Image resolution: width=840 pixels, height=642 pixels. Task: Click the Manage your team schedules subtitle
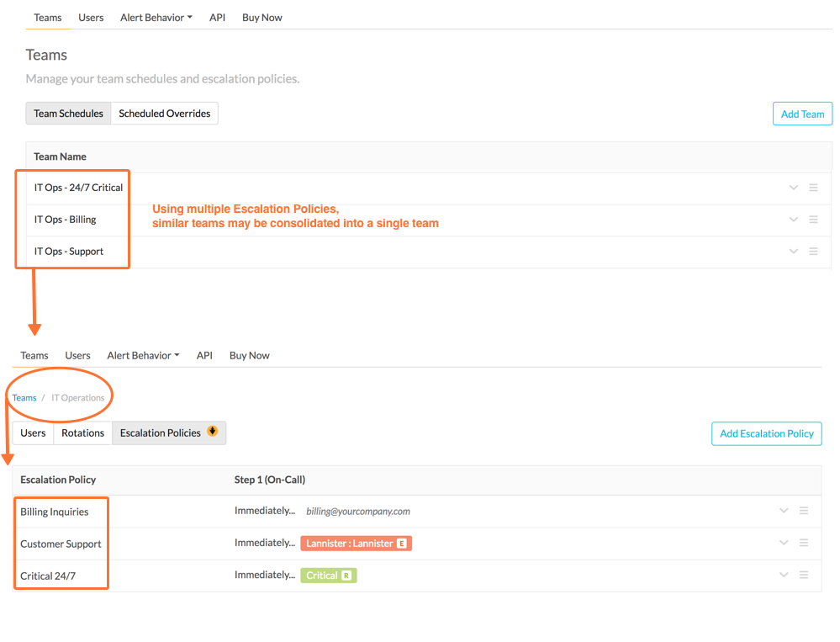coord(163,79)
